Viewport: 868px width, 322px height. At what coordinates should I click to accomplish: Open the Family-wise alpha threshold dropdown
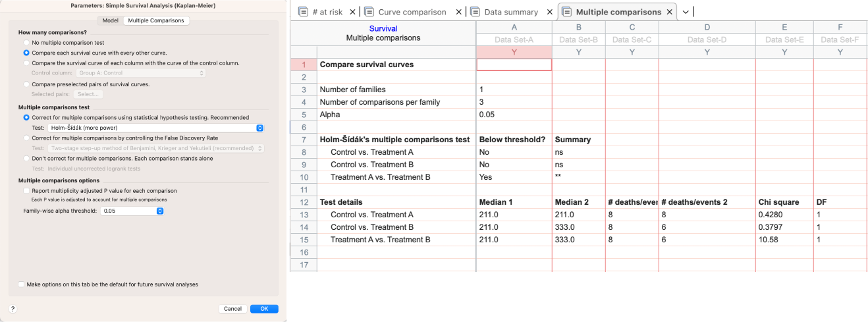[132, 211]
